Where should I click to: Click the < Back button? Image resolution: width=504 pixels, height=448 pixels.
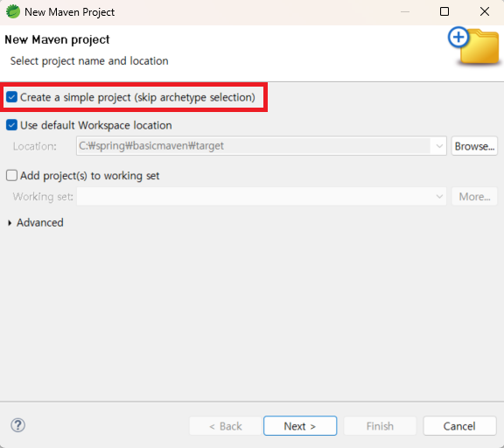click(226, 426)
